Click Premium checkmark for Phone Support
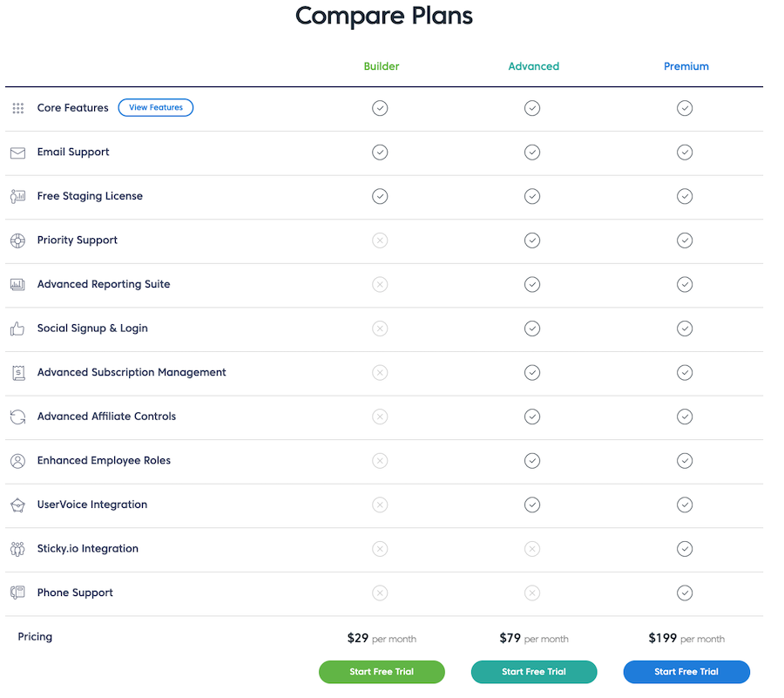 [x=685, y=593]
